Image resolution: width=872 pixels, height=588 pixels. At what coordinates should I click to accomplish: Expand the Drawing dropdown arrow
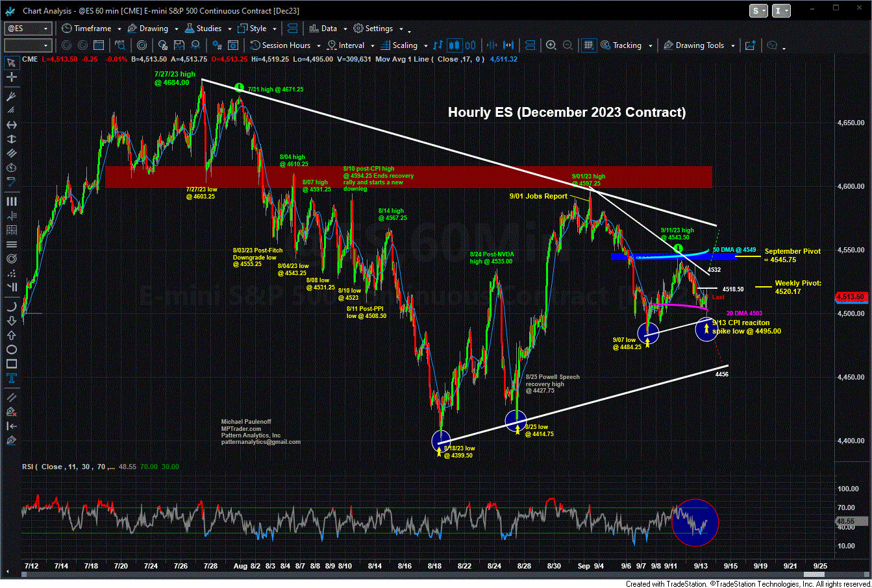[x=177, y=29]
